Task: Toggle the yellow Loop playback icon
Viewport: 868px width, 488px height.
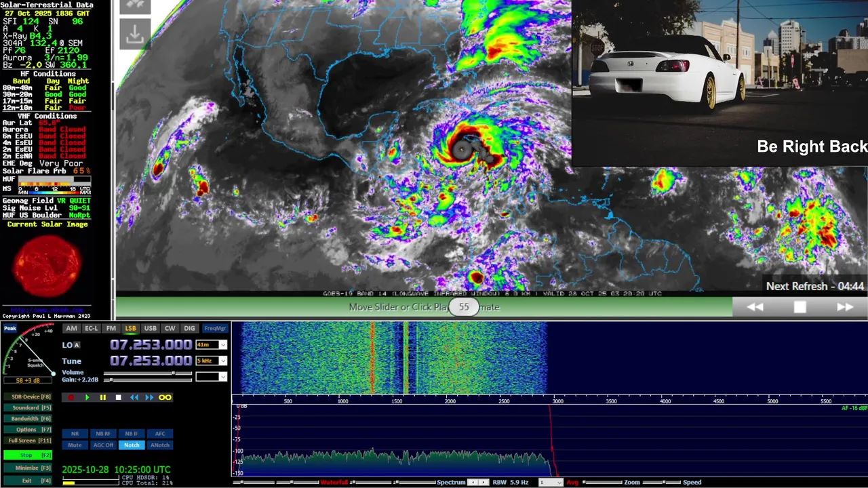Action: (x=165, y=398)
